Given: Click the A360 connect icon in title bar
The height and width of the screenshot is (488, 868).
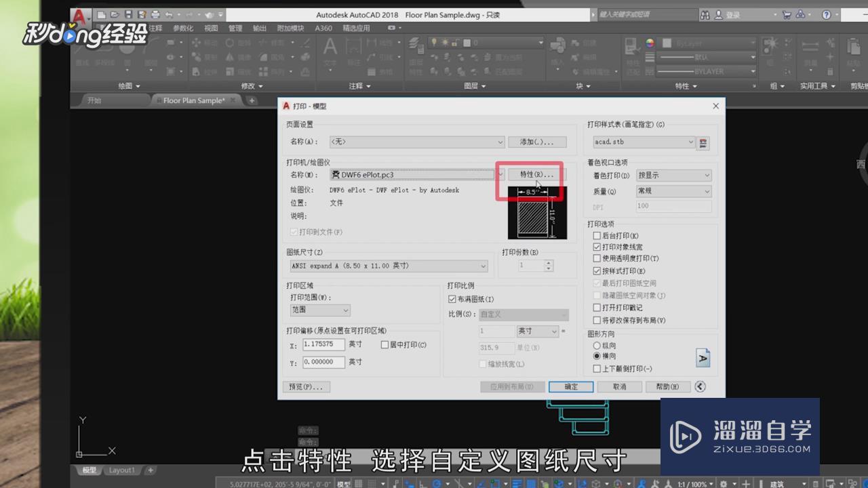Looking at the screenshot, I should click(x=801, y=14).
